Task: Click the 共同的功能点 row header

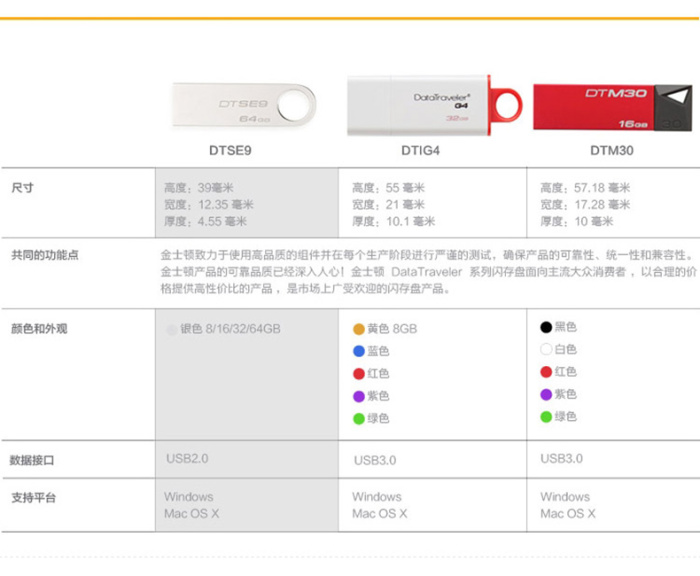Action: click(45, 255)
